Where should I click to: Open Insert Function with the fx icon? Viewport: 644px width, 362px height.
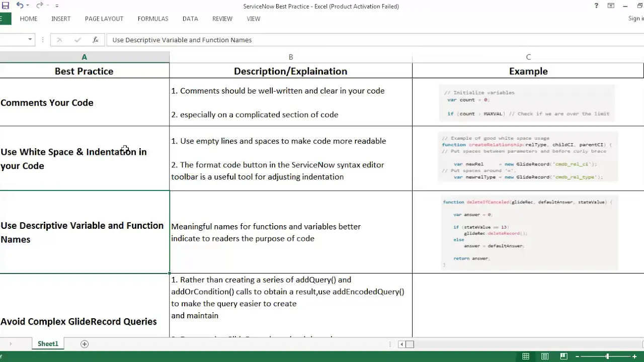[x=95, y=40]
